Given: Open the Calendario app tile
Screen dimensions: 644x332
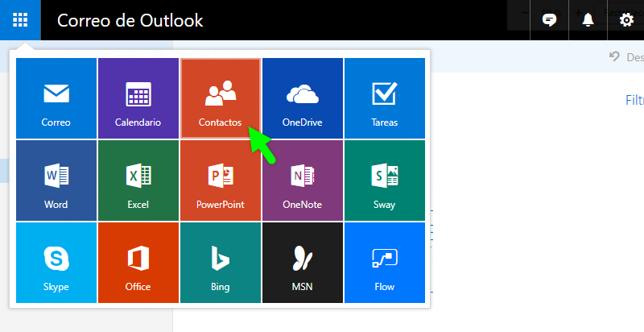Looking at the screenshot, I should [138, 98].
